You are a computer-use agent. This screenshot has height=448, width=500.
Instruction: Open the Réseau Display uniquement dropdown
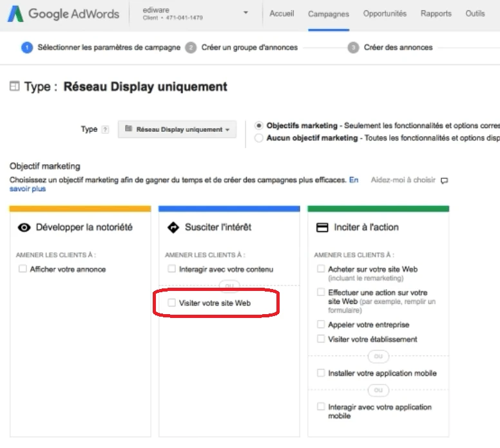177,129
